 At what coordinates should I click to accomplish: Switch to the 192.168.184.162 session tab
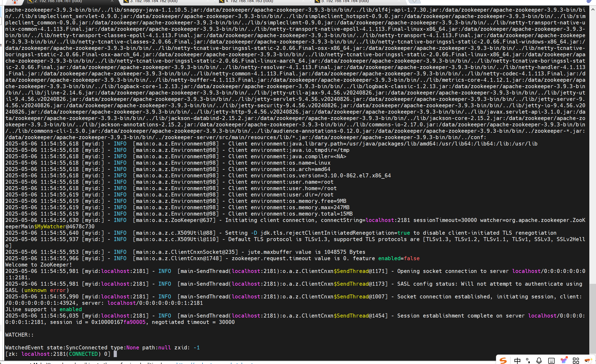154,1
